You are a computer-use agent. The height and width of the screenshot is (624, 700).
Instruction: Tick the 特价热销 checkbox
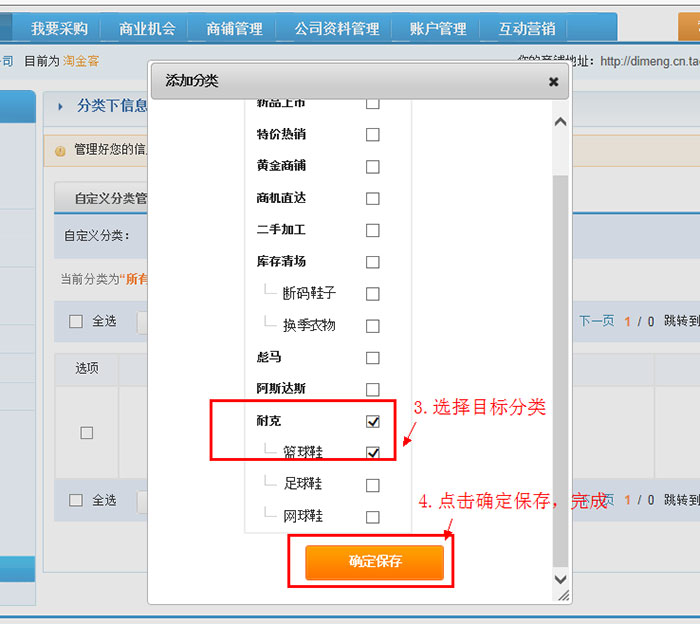[373, 135]
